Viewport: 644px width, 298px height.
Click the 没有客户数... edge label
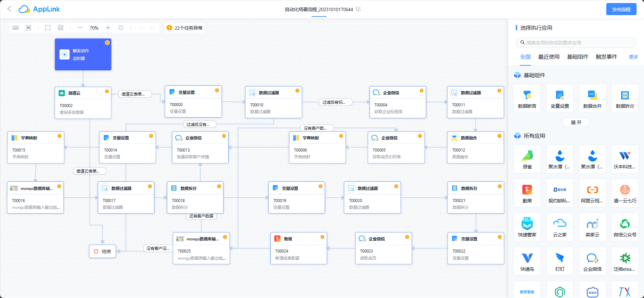317,128
